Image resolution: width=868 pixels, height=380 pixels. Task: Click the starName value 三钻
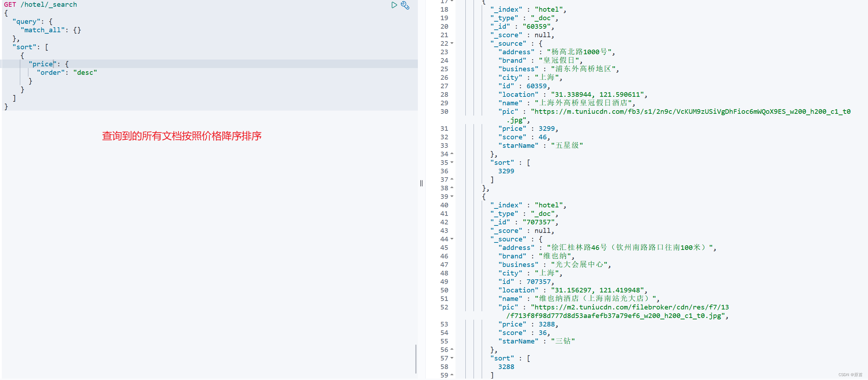tap(563, 341)
